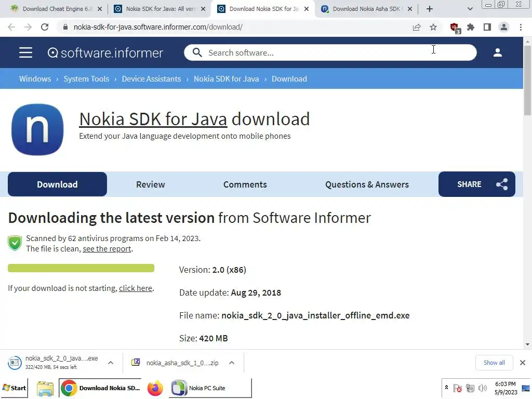
Task: View site information padlock icon
Action: tap(65, 27)
